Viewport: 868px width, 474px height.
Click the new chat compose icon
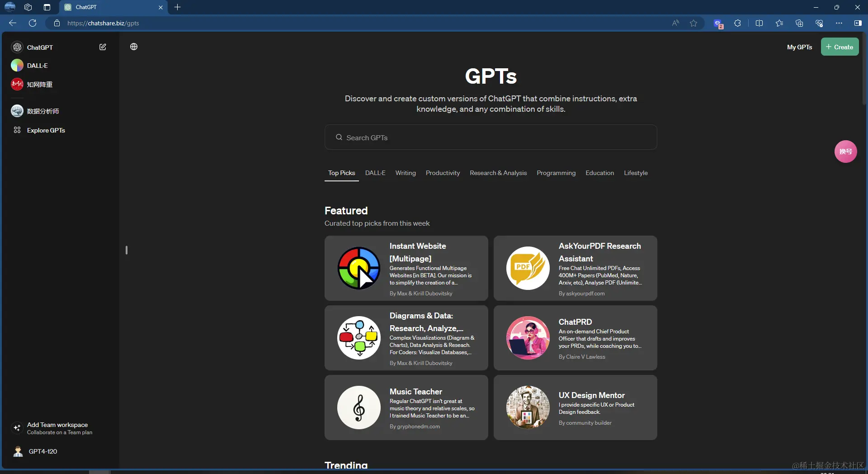103,47
